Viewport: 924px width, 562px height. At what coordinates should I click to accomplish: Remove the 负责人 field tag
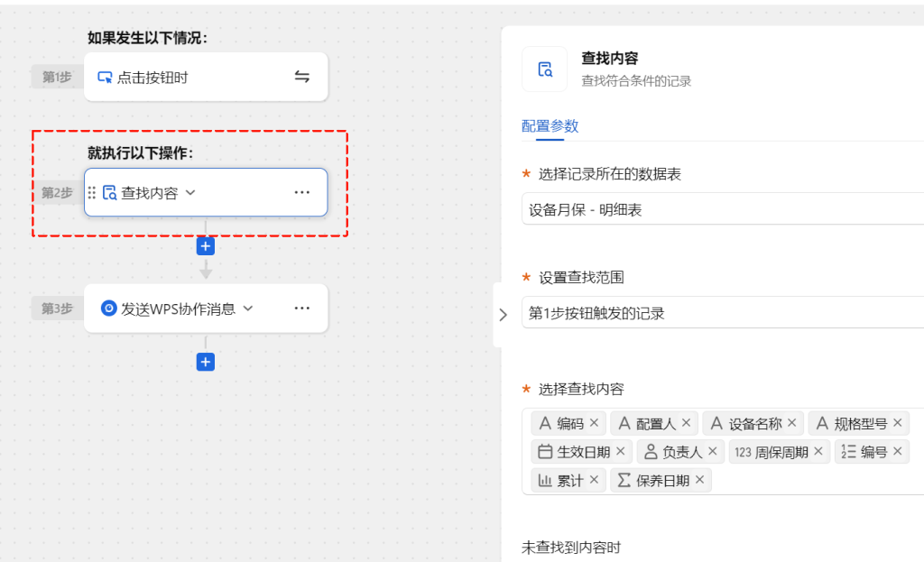[713, 451]
